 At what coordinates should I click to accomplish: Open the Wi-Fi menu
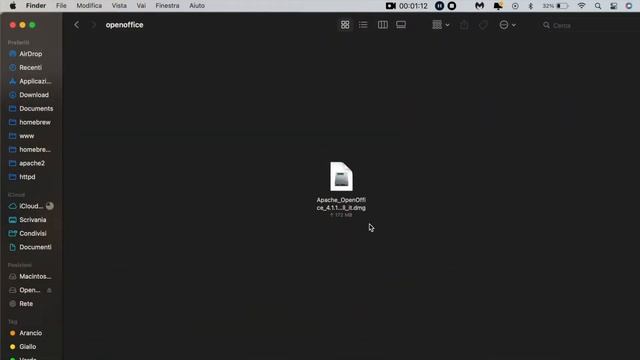(x=582, y=6)
